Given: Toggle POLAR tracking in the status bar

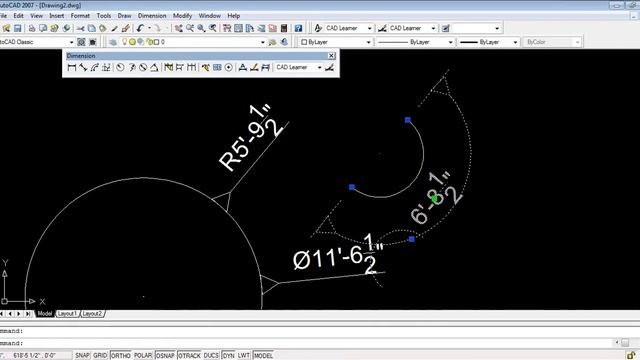Looking at the screenshot, I should tap(143, 356).
